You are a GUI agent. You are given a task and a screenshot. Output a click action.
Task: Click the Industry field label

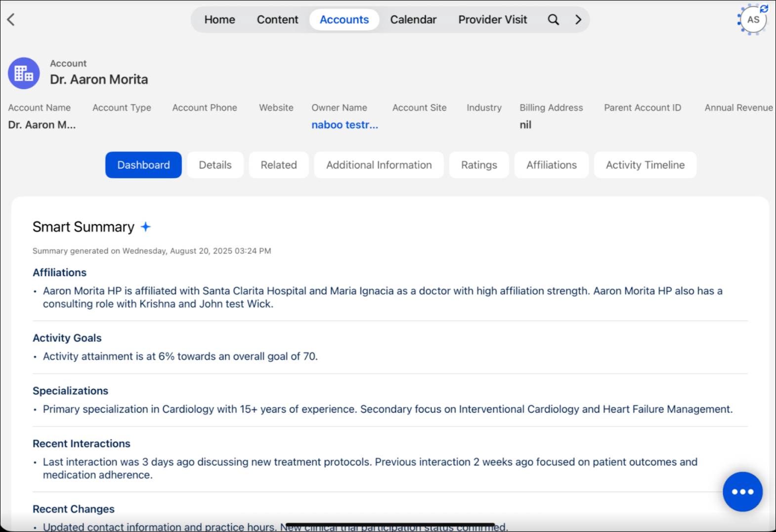click(484, 108)
